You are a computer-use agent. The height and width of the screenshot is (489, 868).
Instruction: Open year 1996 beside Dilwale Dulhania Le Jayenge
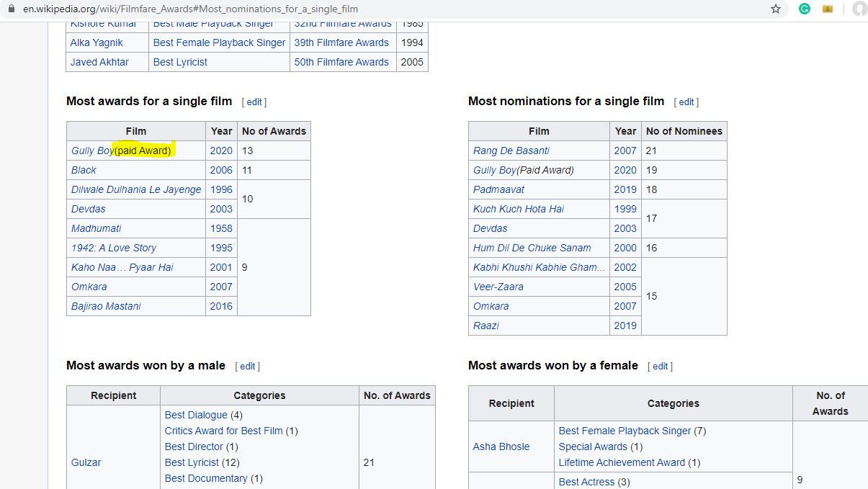coord(221,189)
